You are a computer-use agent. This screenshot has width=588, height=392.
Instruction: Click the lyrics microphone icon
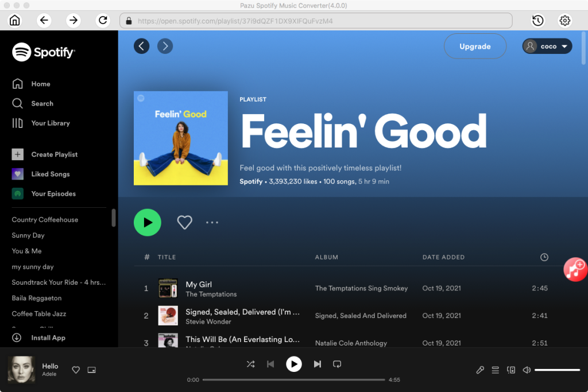(x=480, y=370)
